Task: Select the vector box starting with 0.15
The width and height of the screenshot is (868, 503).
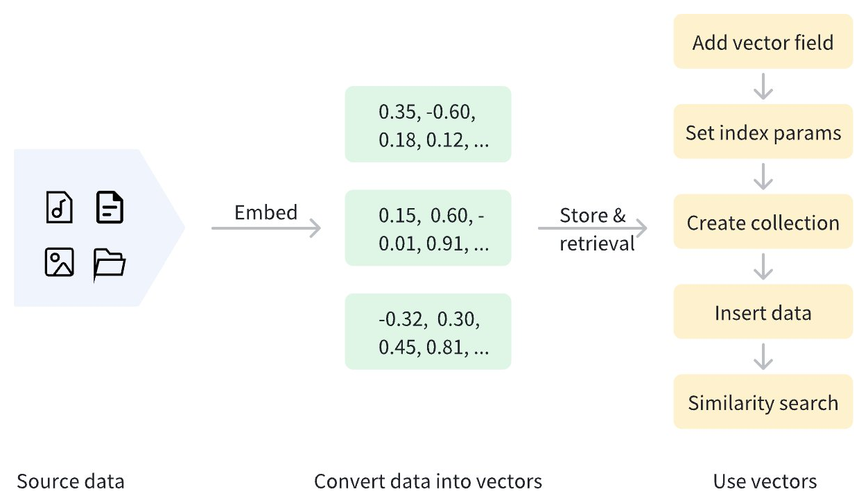Action: point(428,228)
